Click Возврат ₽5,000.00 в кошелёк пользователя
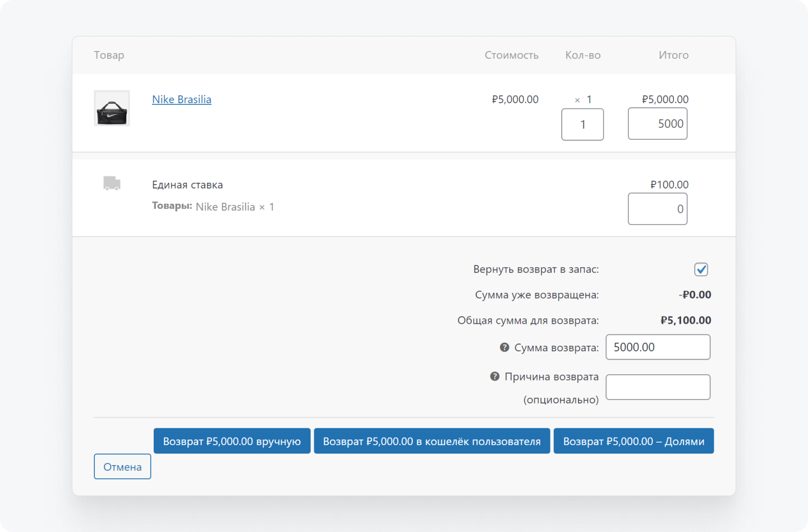This screenshot has height=532, width=808. pos(432,441)
